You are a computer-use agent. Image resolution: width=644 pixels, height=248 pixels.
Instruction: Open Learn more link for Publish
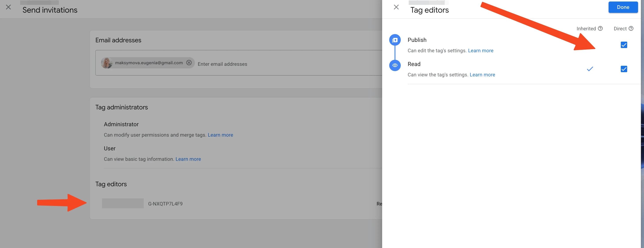(481, 50)
